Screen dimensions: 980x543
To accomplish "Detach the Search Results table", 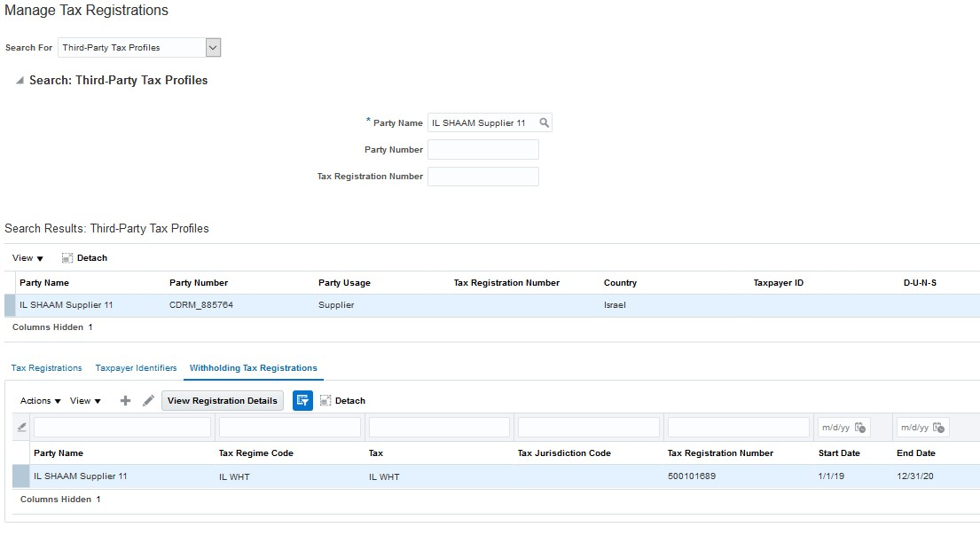I will [x=84, y=257].
